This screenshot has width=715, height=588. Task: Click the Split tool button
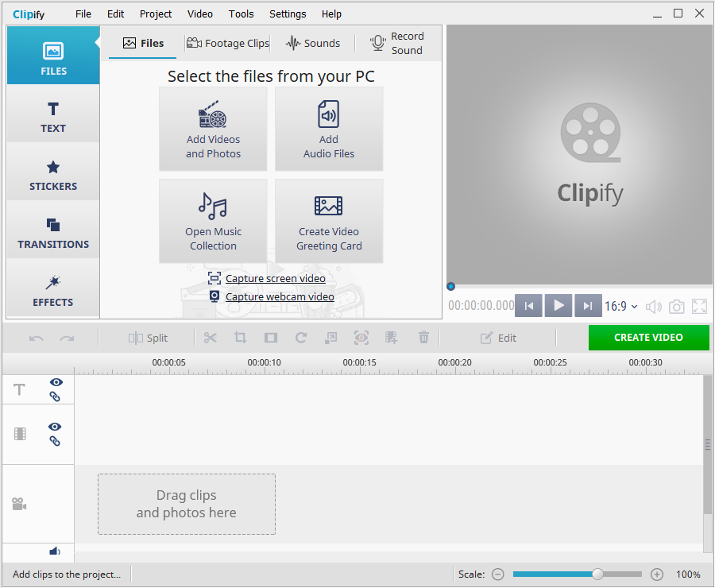(x=148, y=338)
